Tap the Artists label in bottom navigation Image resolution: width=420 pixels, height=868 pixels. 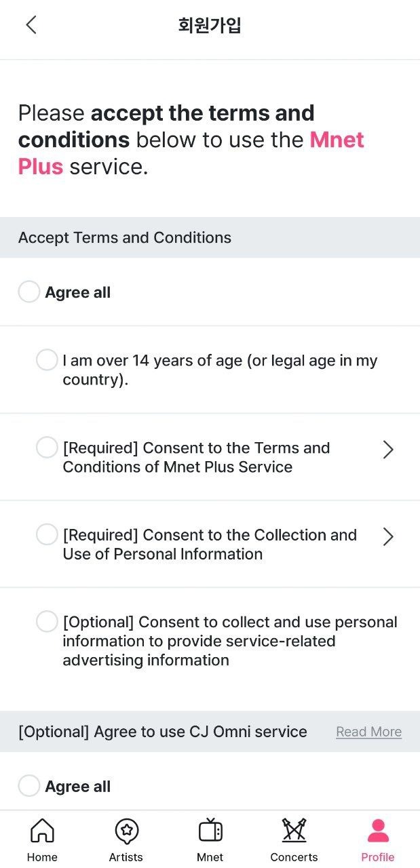point(126,857)
